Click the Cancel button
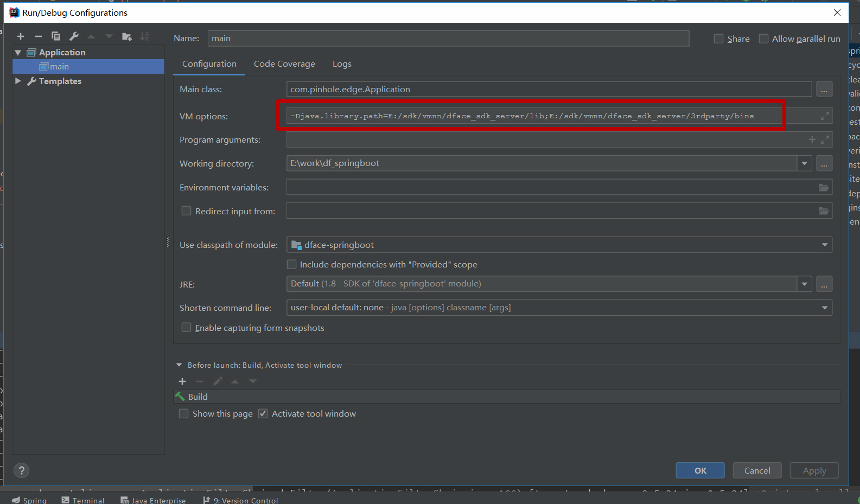This screenshot has width=860, height=504. pyautogui.click(x=757, y=470)
